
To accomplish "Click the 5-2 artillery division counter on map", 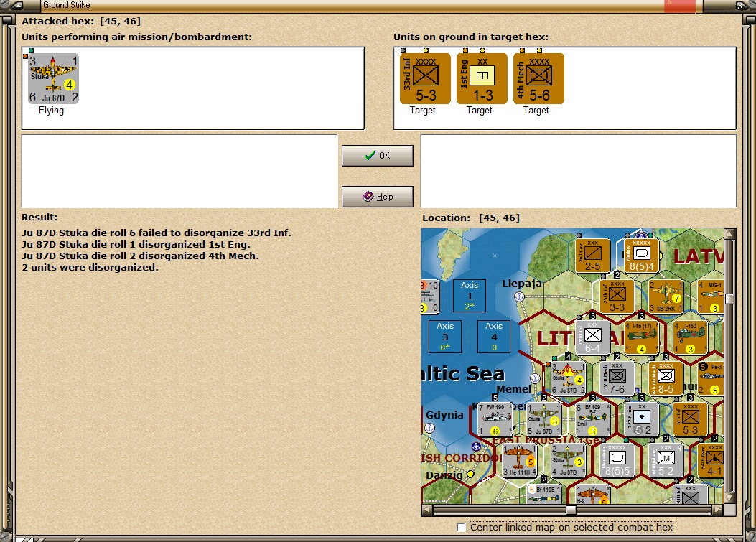I will pyautogui.click(x=642, y=419).
